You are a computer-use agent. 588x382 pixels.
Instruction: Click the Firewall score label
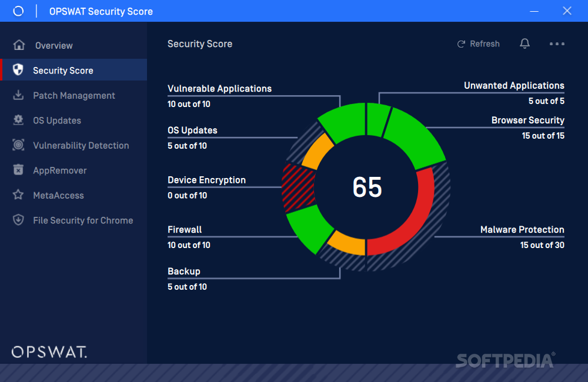coord(185,229)
